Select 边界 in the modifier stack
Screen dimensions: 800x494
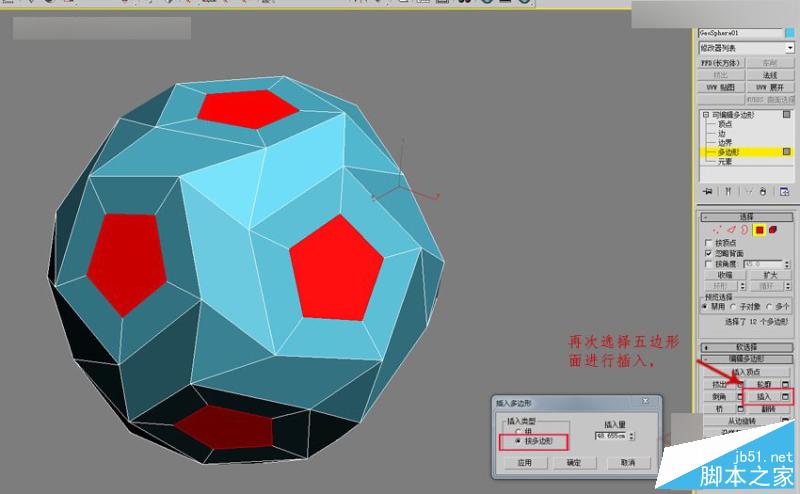click(725, 142)
